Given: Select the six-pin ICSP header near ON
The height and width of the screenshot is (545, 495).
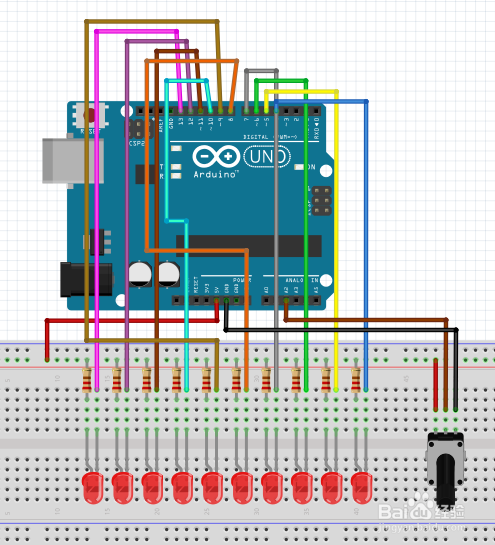Looking at the screenshot, I should tap(322, 201).
